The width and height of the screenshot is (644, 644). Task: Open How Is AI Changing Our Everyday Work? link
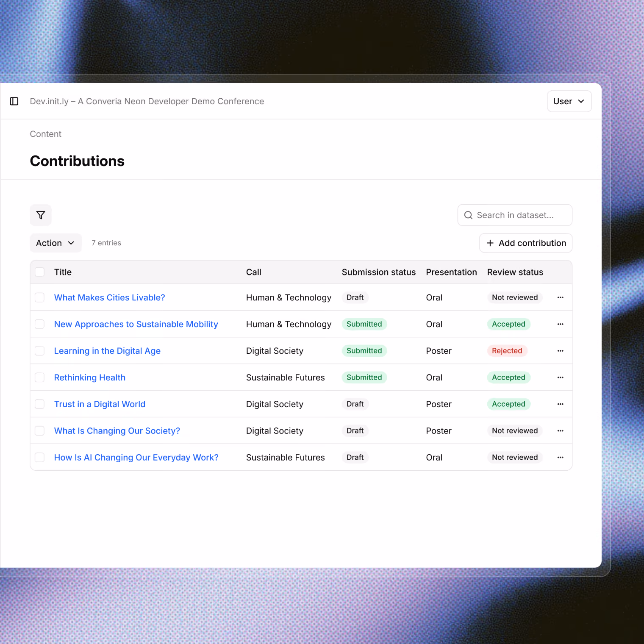click(x=136, y=458)
